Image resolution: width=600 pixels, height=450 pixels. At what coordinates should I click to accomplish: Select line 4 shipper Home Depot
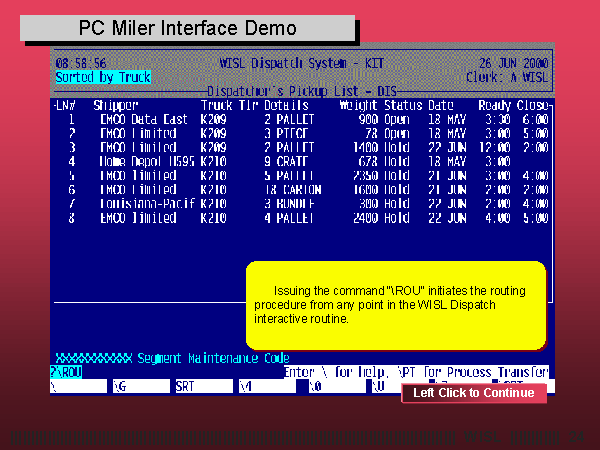[147, 161]
